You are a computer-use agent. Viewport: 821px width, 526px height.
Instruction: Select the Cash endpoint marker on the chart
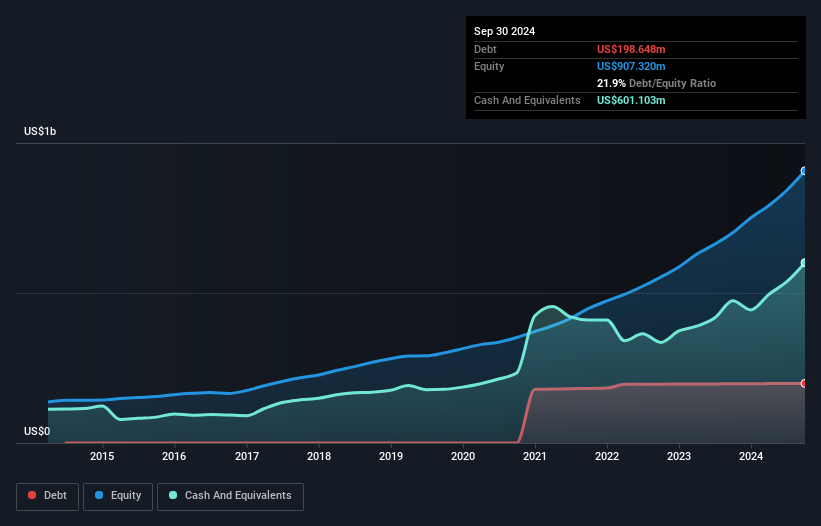(x=804, y=263)
